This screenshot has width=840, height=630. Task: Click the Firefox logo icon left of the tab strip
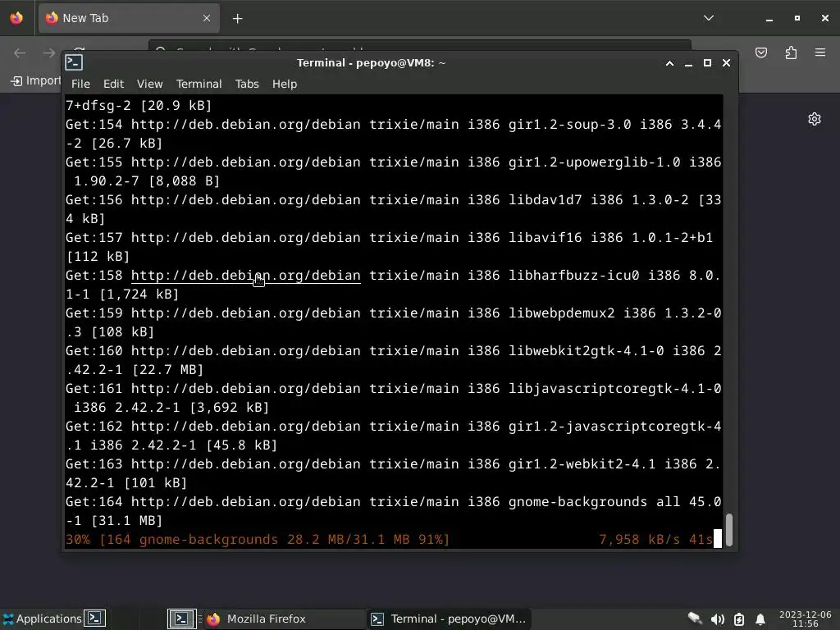[16, 18]
